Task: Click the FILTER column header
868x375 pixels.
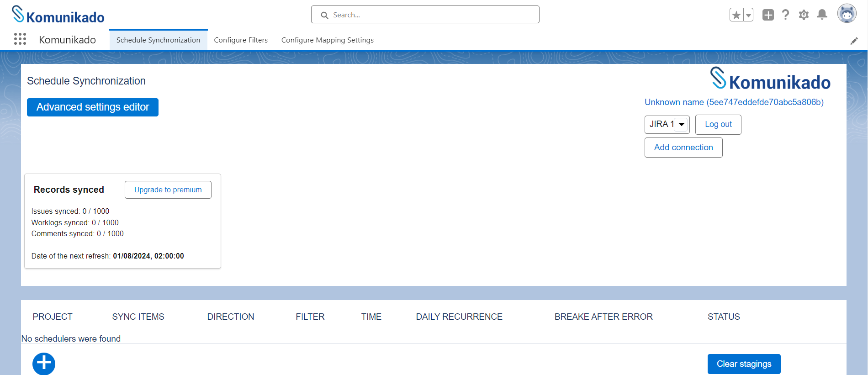Action: [310, 317]
